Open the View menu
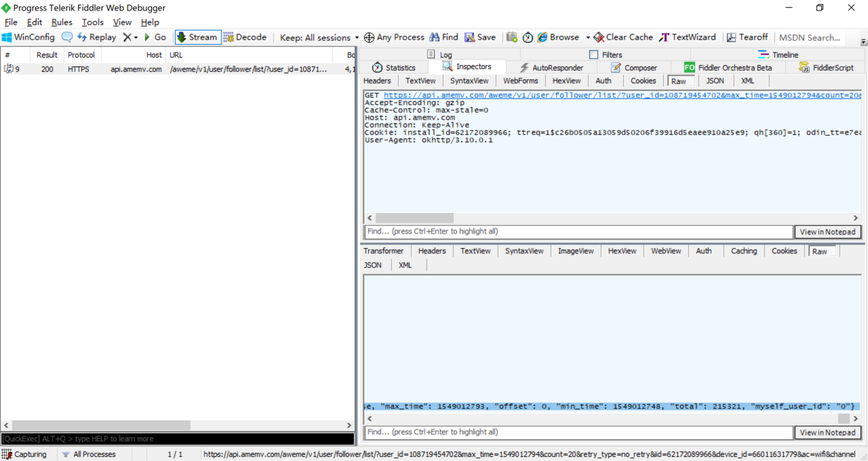 click(122, 22)
